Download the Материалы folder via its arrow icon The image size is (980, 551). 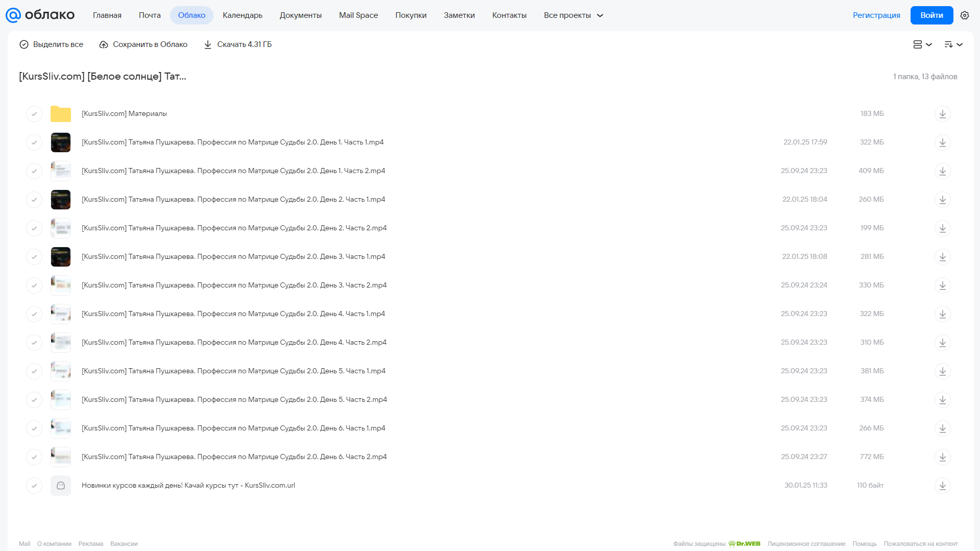(942, 114)
